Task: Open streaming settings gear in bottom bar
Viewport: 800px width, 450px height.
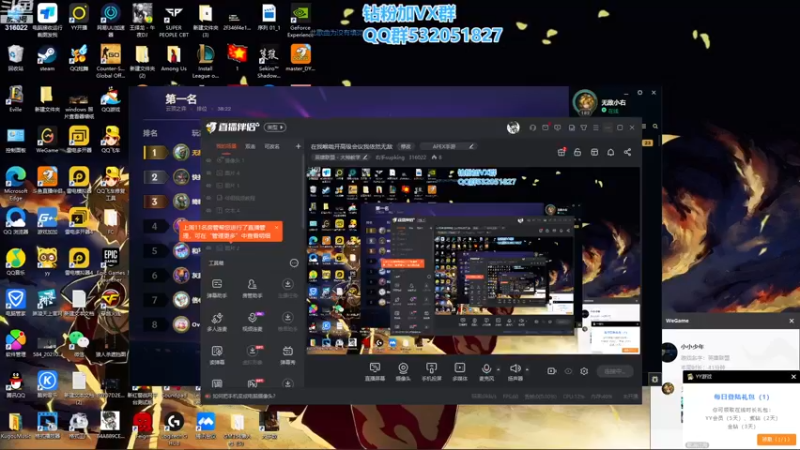Action: click(x=584, y=371)
